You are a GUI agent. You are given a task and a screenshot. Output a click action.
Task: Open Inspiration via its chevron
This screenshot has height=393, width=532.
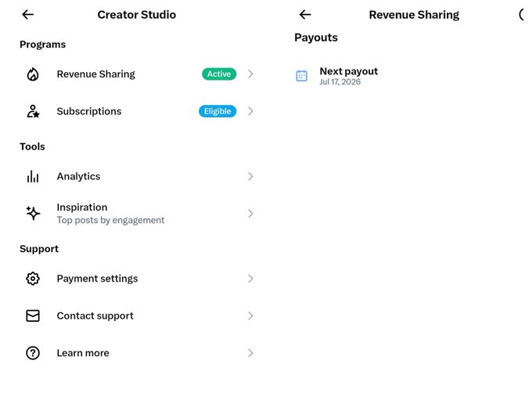(x=250, y=214)
